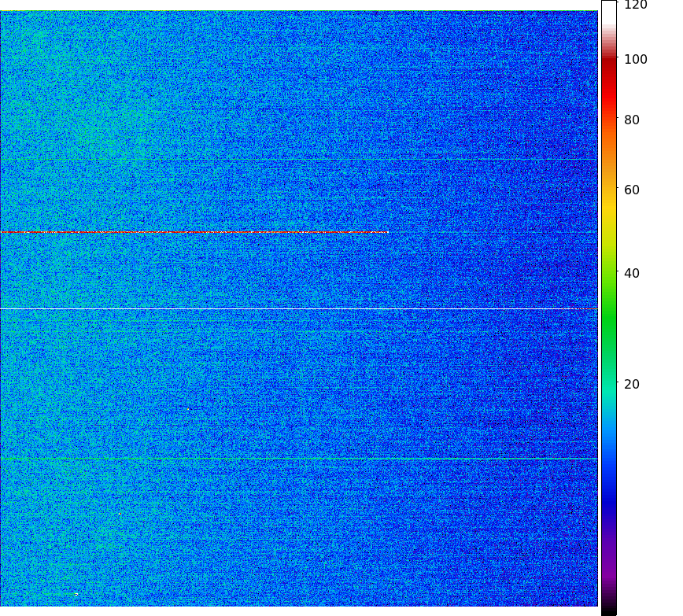Select the white top section of the colorbar
The width and height of the screenshot is (683, 616).
[608, 16]
